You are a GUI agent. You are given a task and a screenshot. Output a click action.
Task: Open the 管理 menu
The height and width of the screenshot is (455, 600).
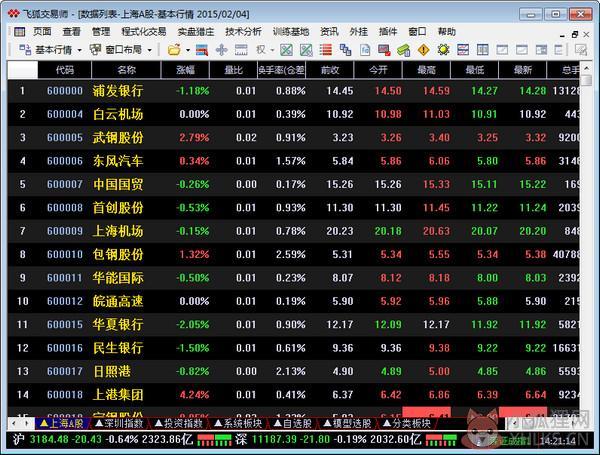tap(101, 32)
